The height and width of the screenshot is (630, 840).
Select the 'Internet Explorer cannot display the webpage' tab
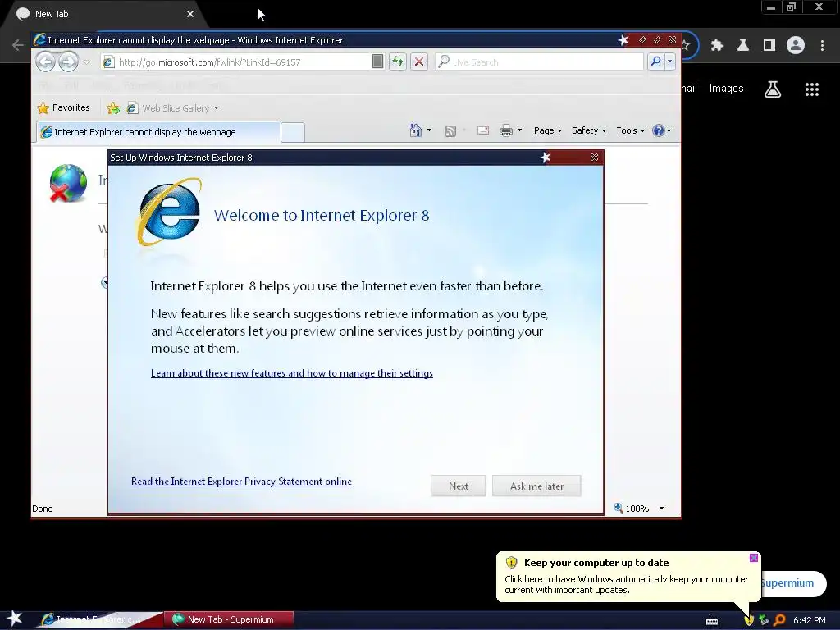[158, 132]
